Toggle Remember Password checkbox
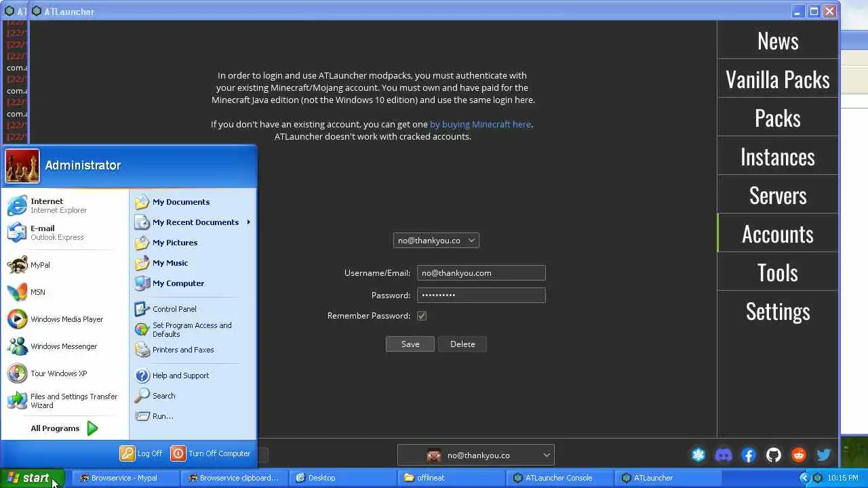This screenshot has width=868, height=488. point(422,316)
